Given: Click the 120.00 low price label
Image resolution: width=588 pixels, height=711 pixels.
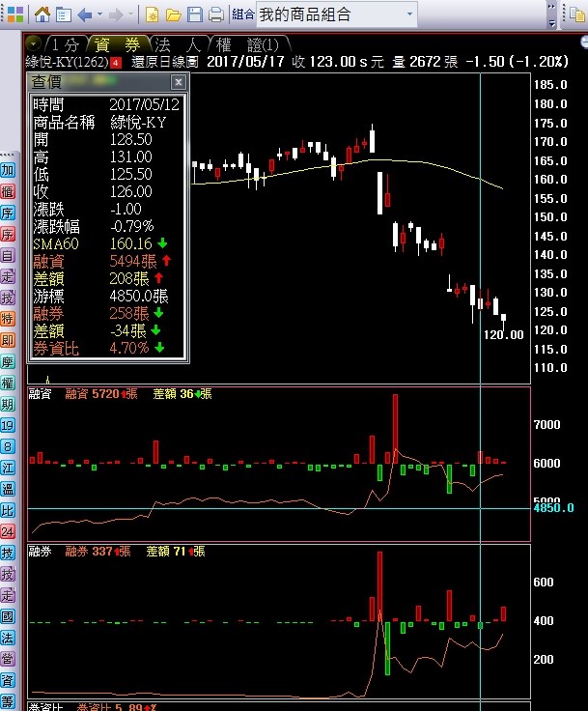Looking at the screenshot, I should 503,335.
